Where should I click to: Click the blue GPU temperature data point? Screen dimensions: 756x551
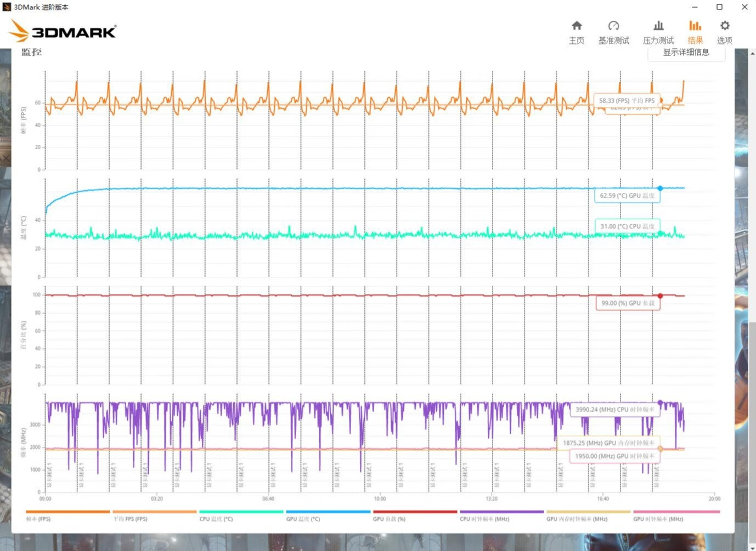tap(660, 188)
